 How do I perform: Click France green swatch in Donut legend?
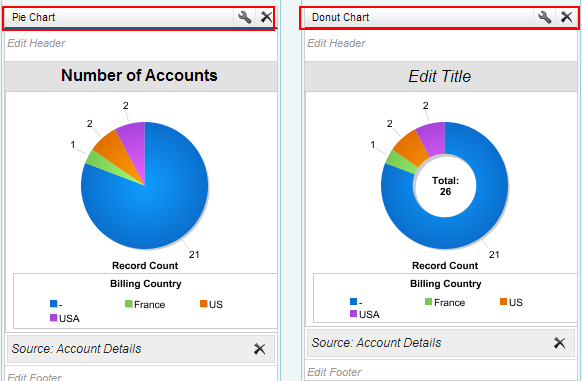[x=428, y=301]
